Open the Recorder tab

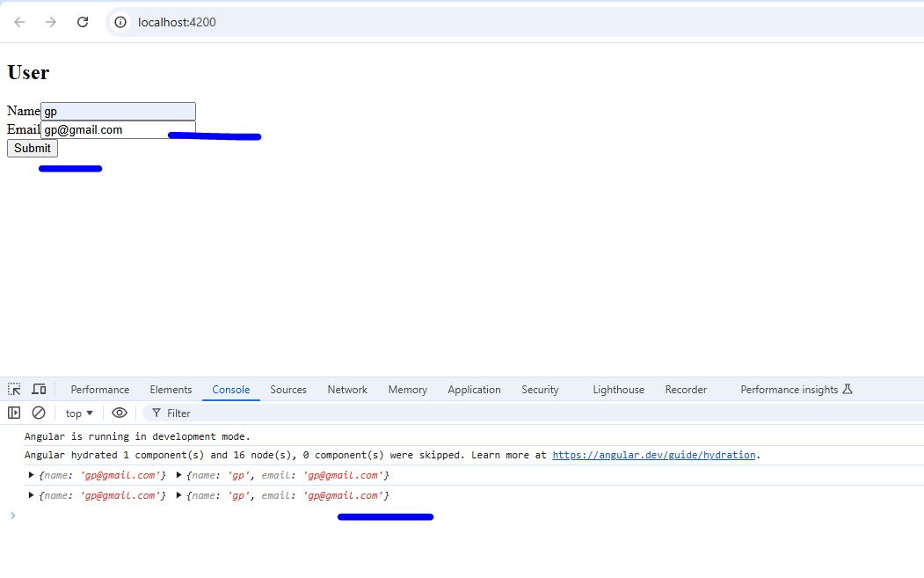click(686, 390)
